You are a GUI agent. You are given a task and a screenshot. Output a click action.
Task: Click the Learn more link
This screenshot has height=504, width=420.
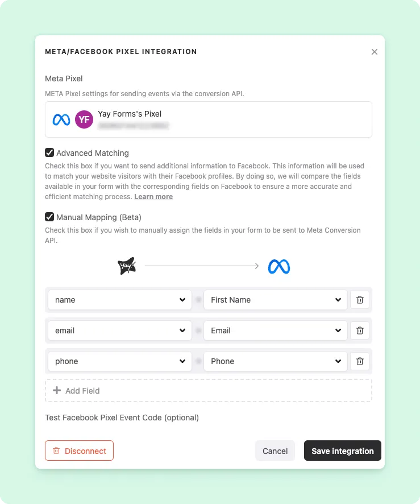153,196
